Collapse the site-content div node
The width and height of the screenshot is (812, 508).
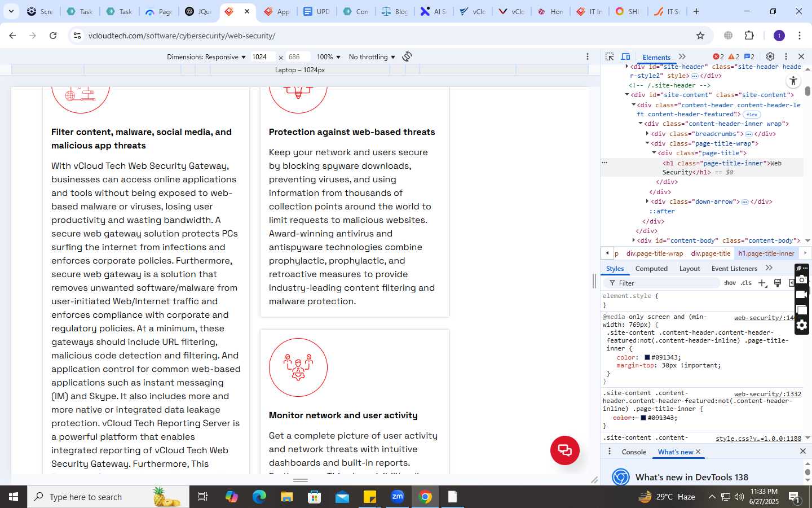pos(626,95)
